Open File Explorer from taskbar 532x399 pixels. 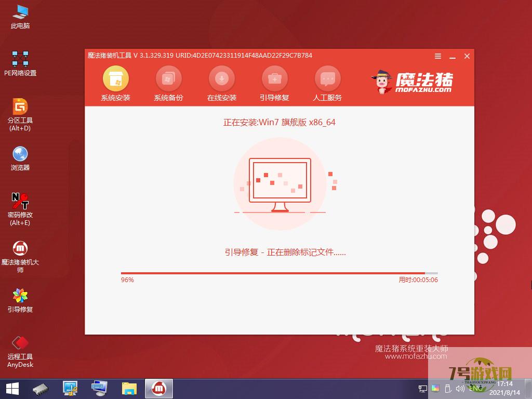tap(129, 389)
